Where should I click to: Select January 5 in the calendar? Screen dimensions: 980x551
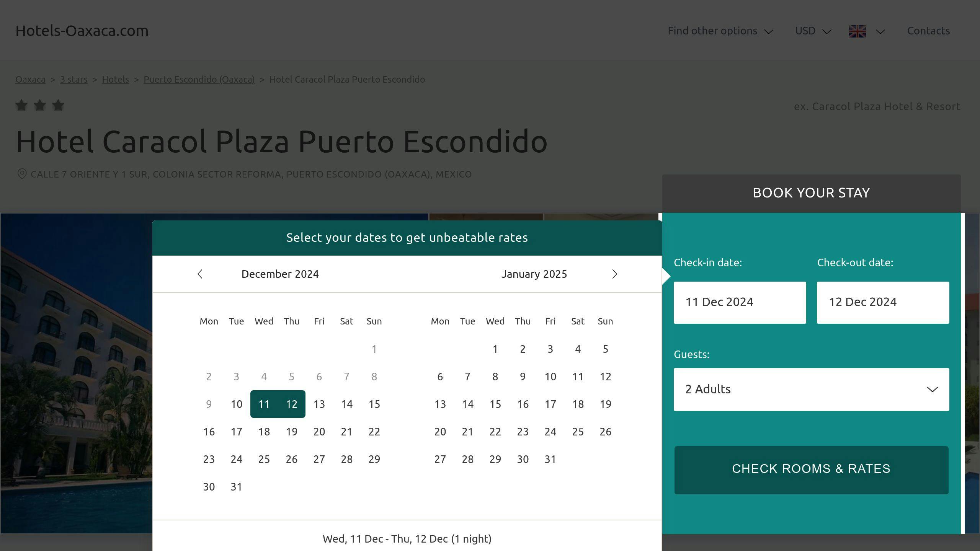pos(605,349)
